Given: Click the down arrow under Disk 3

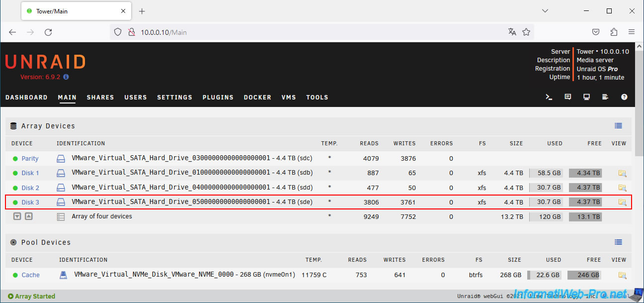Looking at the screenshot, I should point(17,216).
